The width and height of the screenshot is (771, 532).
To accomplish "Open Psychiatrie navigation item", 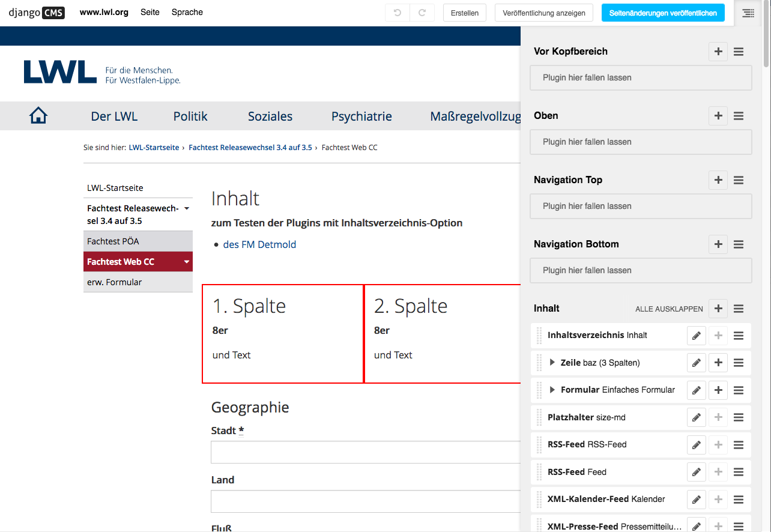I will (361, 116).
